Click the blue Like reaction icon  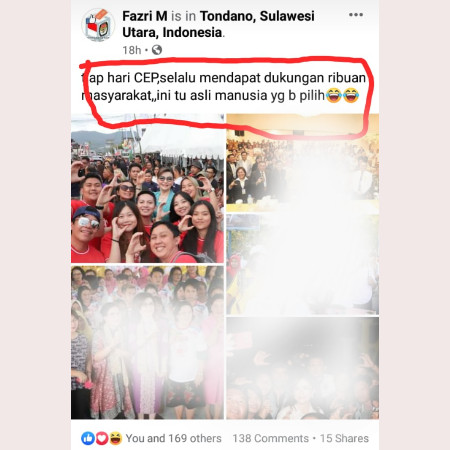(88, 438)
